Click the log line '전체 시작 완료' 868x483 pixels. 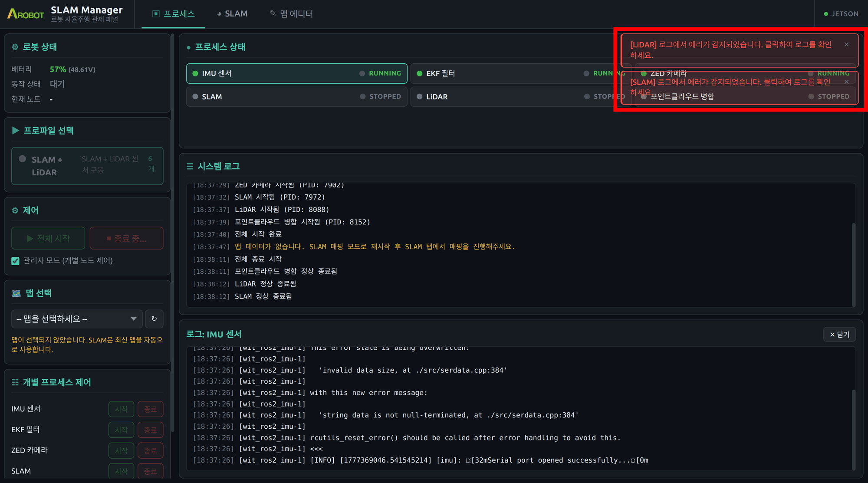258,234
